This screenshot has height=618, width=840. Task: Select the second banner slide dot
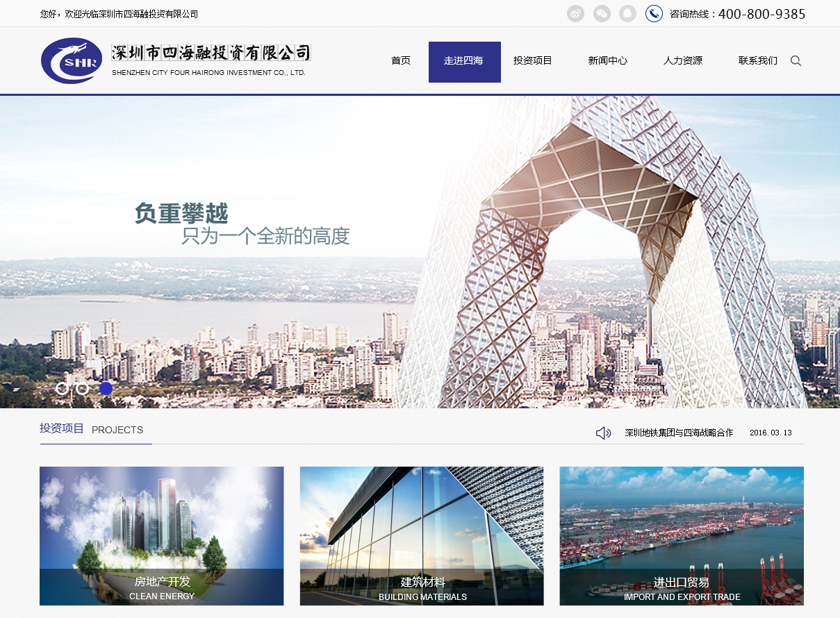click(83, 389)
